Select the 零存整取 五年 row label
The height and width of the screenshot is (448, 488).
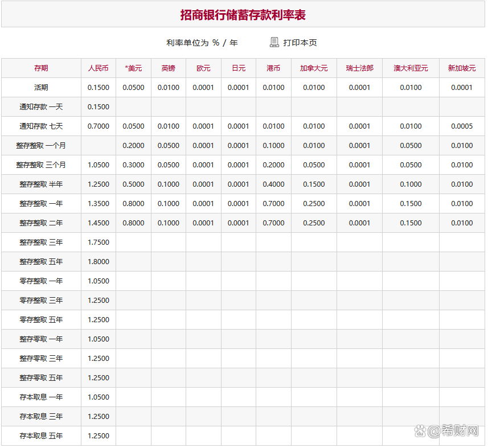(x=41, y=319)
